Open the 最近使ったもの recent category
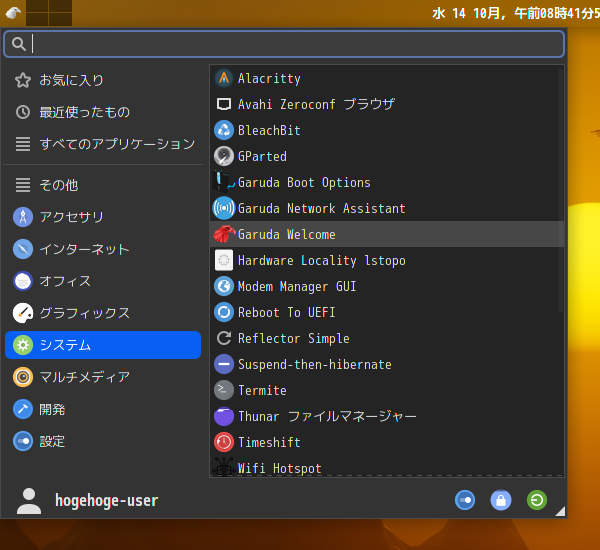This screenshot has height=550, width=600. coord(103,112)
